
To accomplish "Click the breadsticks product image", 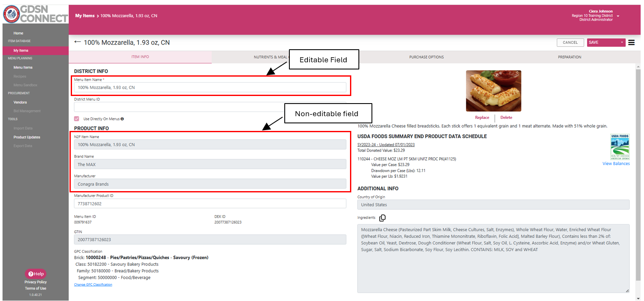I will click(x=494, y=91).
